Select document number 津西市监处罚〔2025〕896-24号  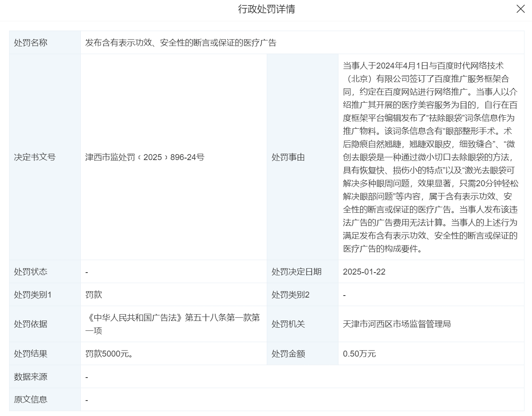[x=145, y=157]
